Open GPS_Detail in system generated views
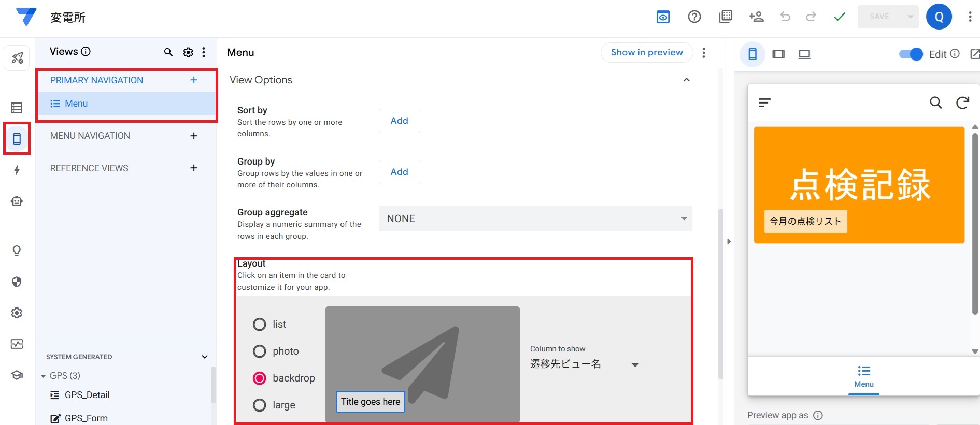This screenshot has width=980, height=425. click(x=87, y=395)
